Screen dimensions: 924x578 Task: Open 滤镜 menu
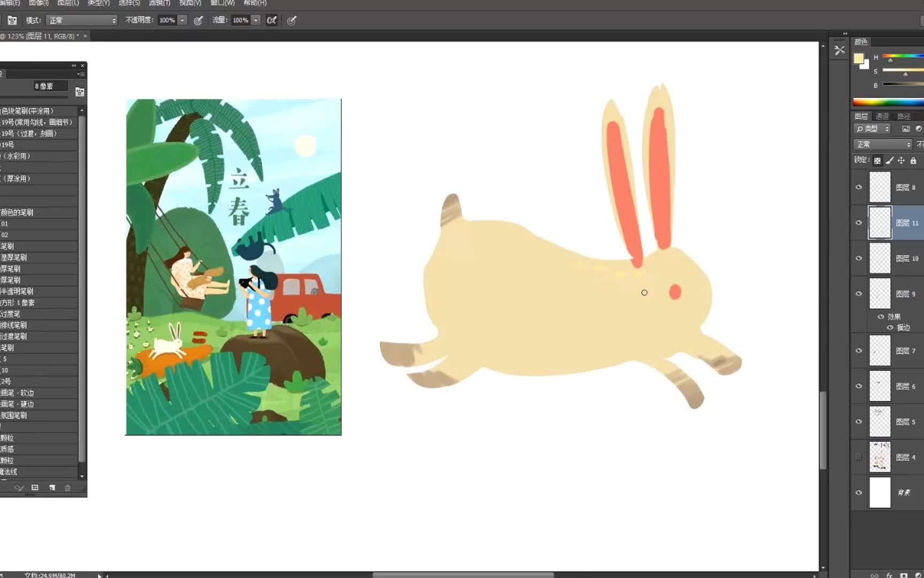click(159, 3)
